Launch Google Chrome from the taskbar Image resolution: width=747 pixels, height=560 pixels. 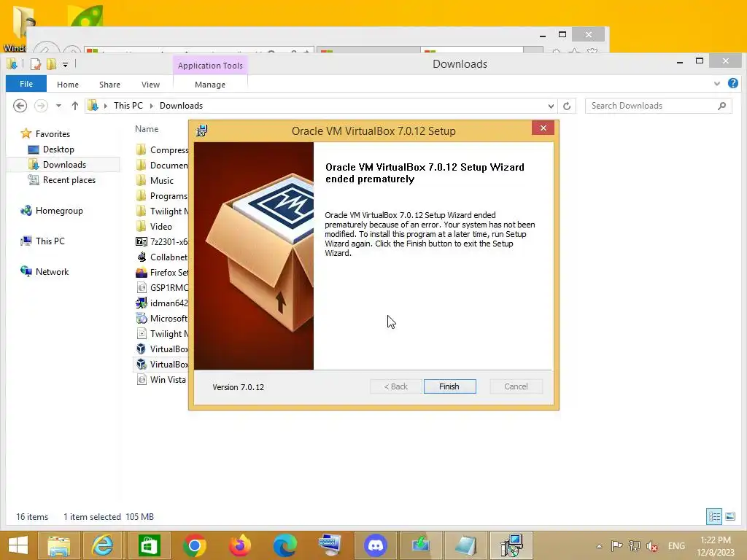(x=194, y=545)
